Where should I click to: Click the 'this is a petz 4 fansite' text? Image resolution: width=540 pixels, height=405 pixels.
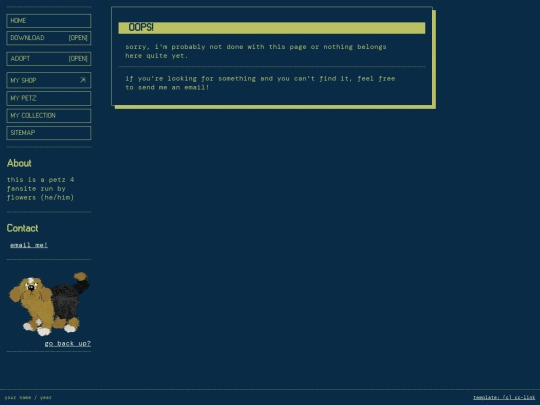(40, 188)
